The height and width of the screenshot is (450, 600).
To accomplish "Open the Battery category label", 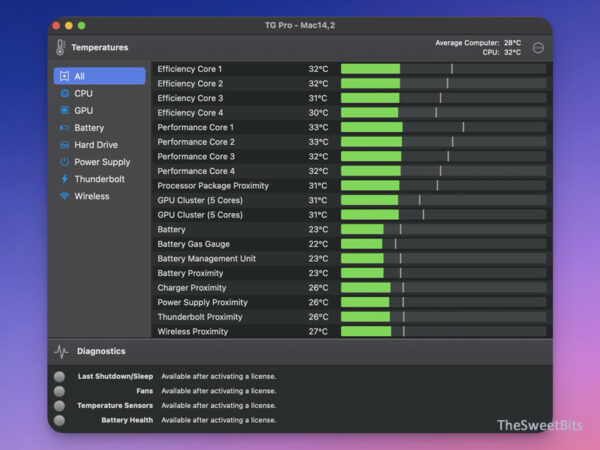I will pos(89,128).
